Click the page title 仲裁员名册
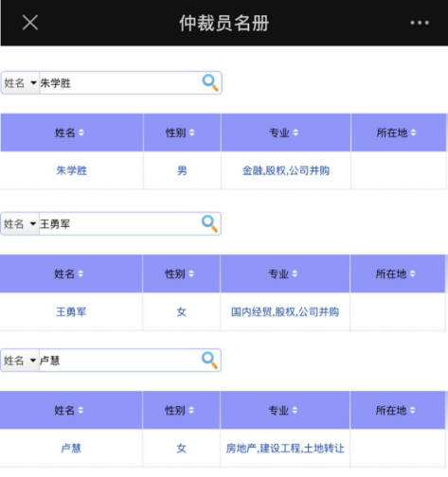448x477 pixels. pyautogui.click(x=224, y=23)
